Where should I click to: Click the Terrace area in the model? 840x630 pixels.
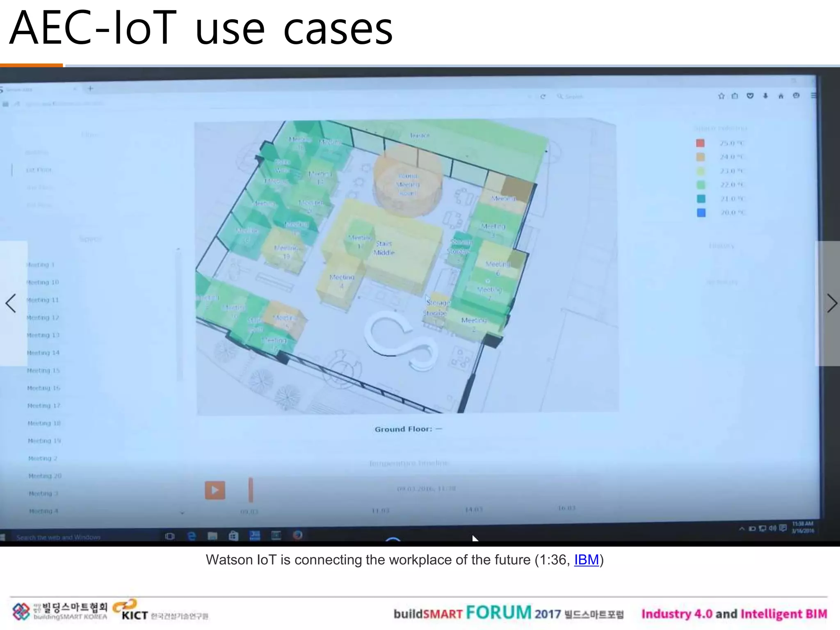(x=419, y=135)
